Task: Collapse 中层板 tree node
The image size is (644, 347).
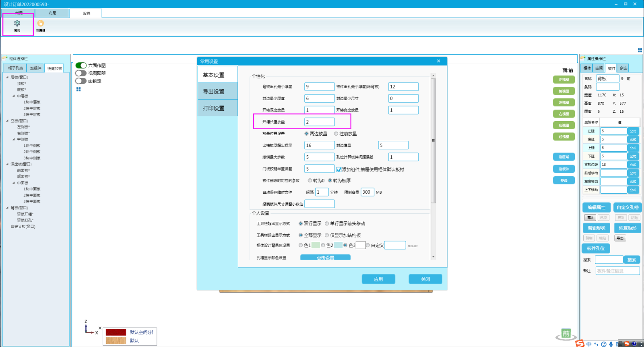Action: [14, 96]
